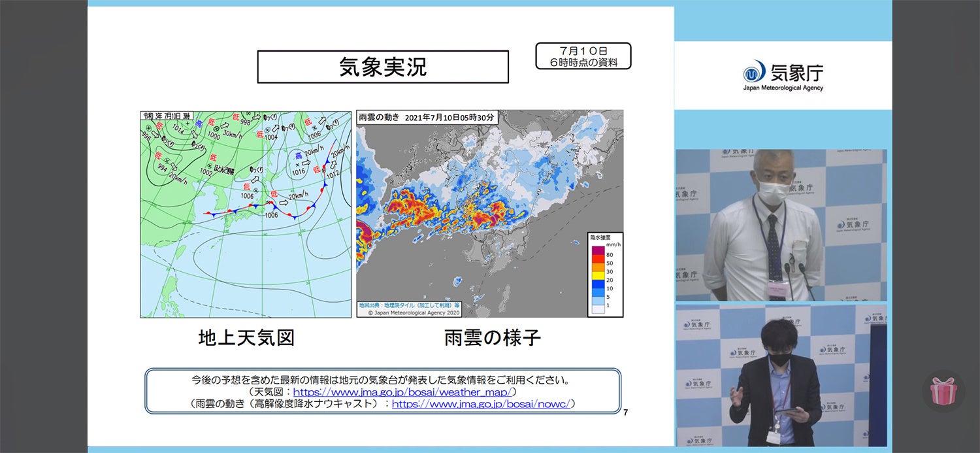Click the surface weather chart image
Screen dimensions: 980x453
[x=246, y=214]
